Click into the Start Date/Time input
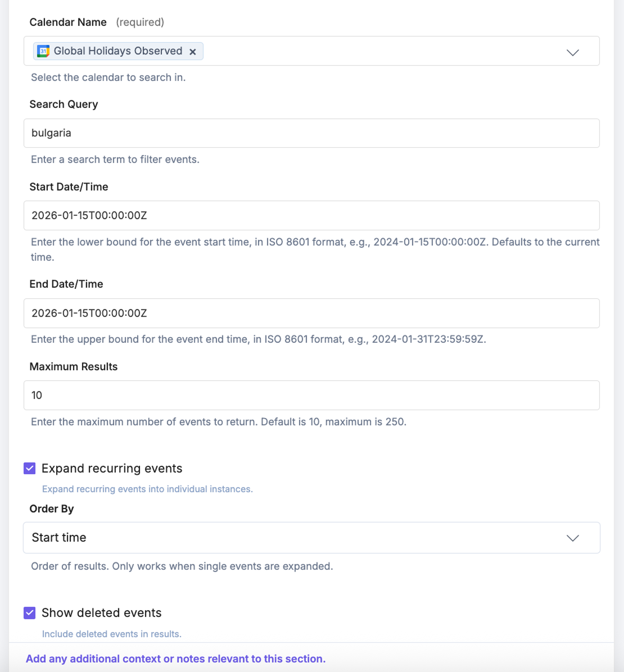Viewport: 624px width, 672px height. tap(311, 215)
